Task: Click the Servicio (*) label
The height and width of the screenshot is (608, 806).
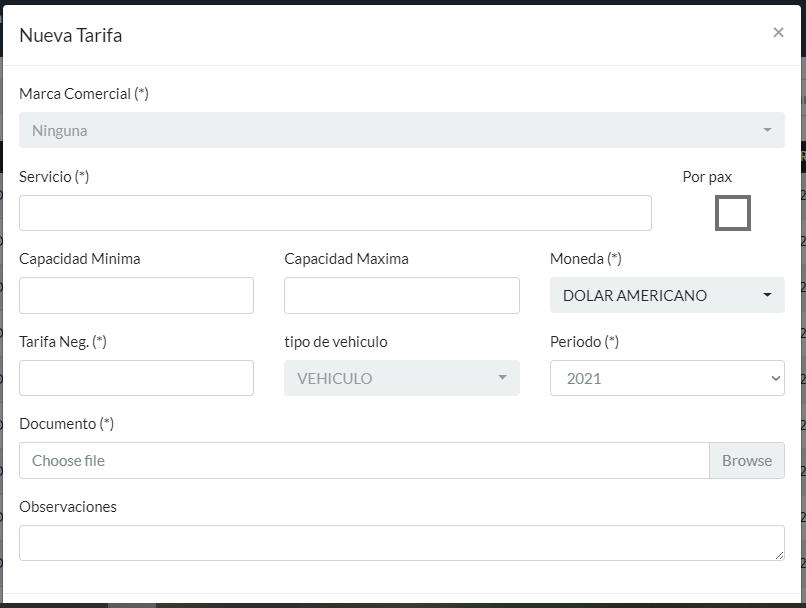Action: tap(54, 177)
